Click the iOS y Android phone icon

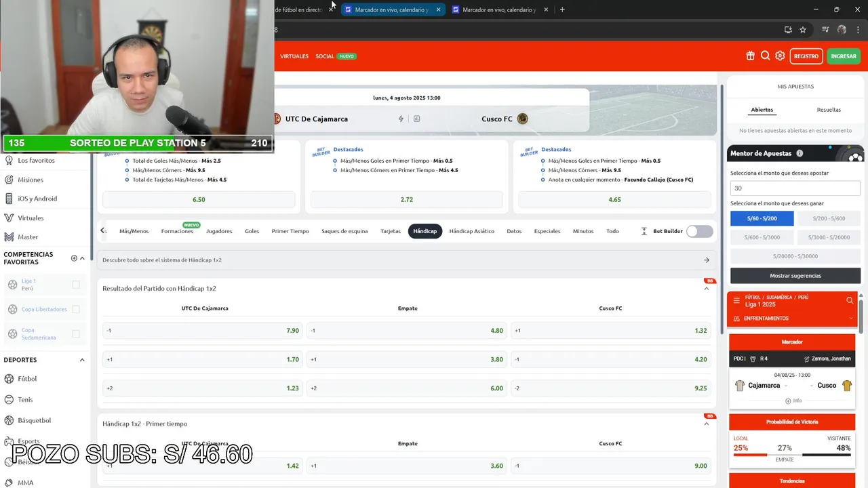9,199
